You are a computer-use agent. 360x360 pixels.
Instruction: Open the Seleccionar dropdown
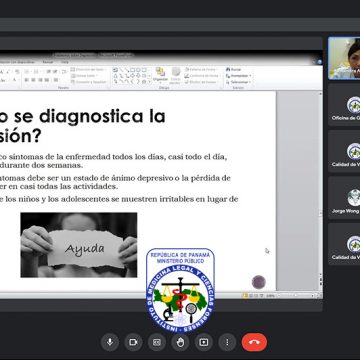coord(238,82)
